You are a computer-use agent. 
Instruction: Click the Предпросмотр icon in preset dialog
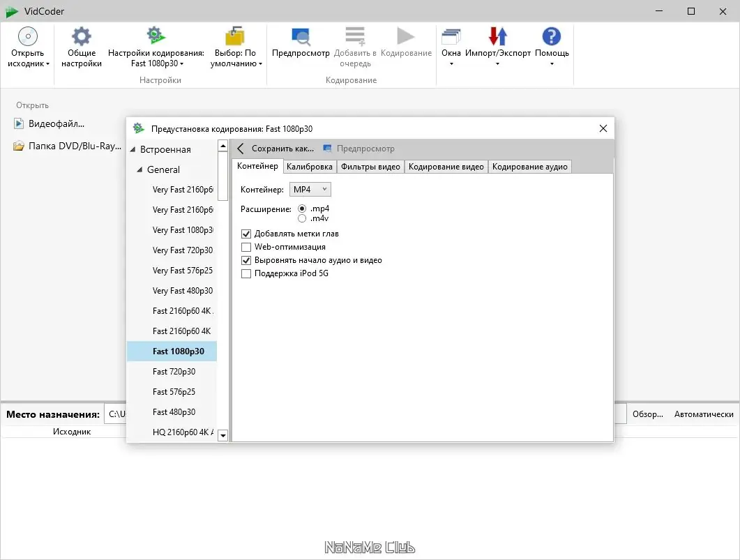pos(328,149)
